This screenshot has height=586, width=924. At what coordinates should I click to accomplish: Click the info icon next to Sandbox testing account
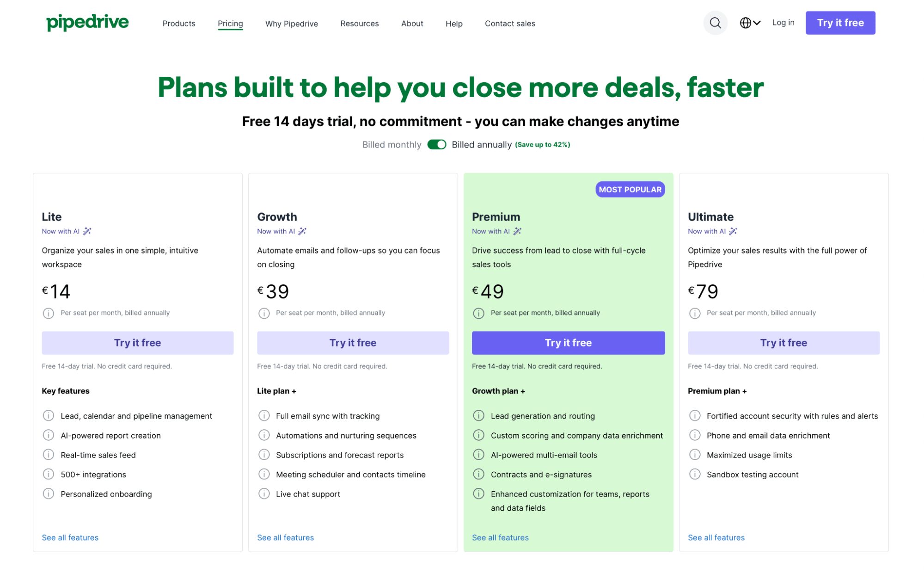695,474
